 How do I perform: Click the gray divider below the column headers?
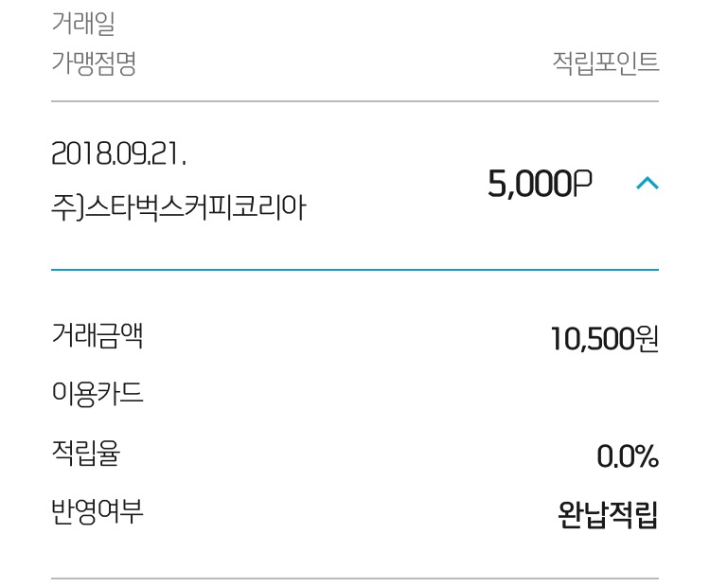click(x=355, y=101)
